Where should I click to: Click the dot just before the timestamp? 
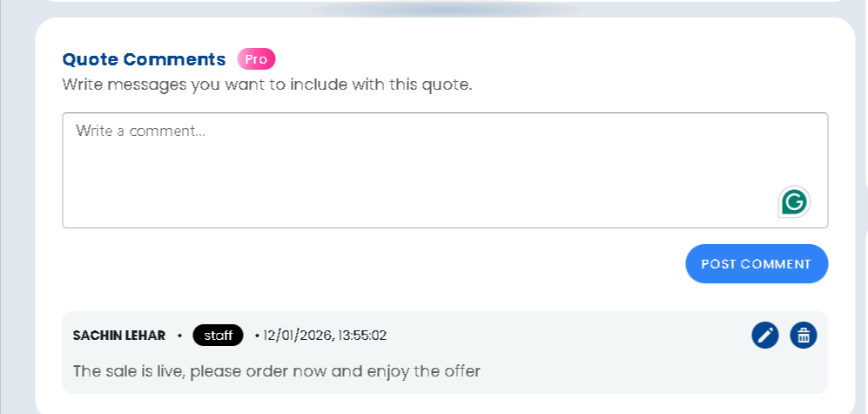tap(257, 336)
